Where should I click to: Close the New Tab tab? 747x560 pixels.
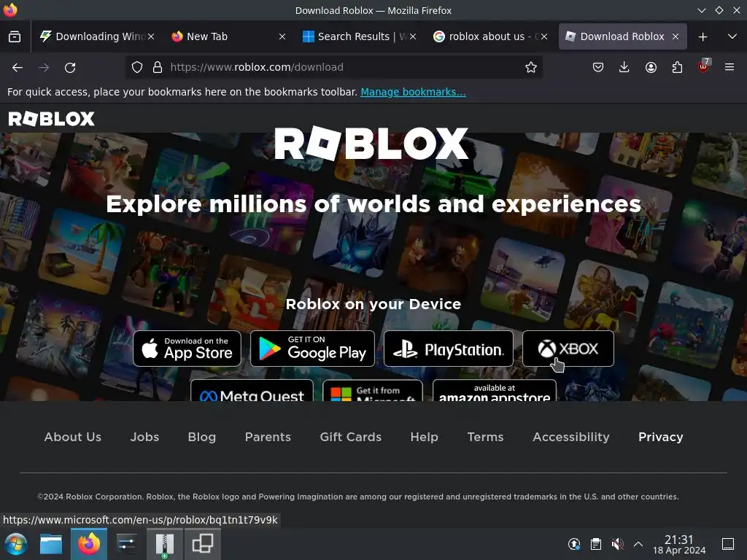click(x=282, y=36)
